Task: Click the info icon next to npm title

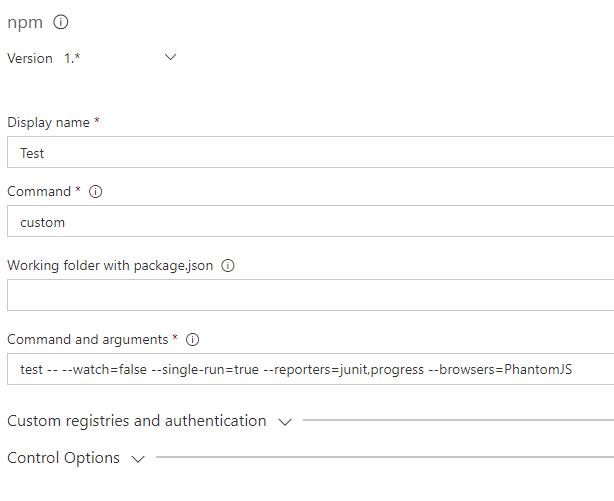Action: click(x=60, y=22)
